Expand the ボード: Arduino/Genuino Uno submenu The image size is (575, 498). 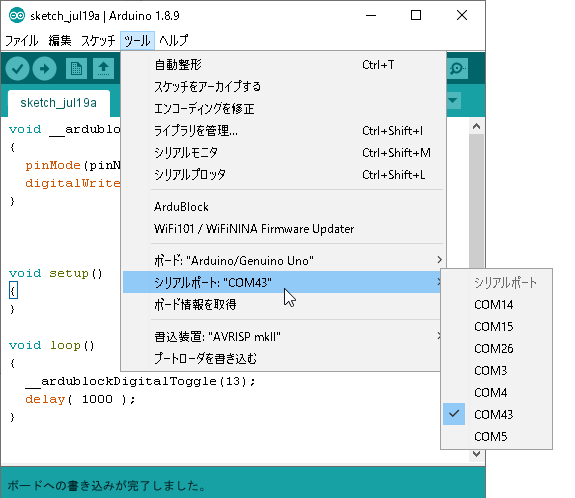tap(283, 261)
